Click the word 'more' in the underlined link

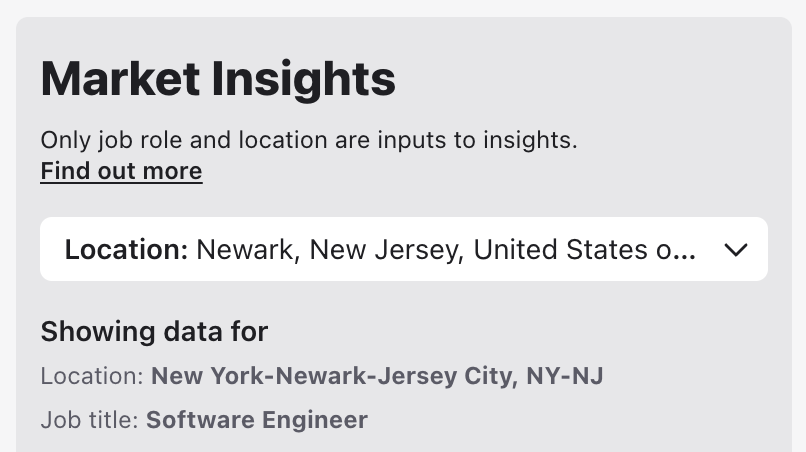coord(173,171)
